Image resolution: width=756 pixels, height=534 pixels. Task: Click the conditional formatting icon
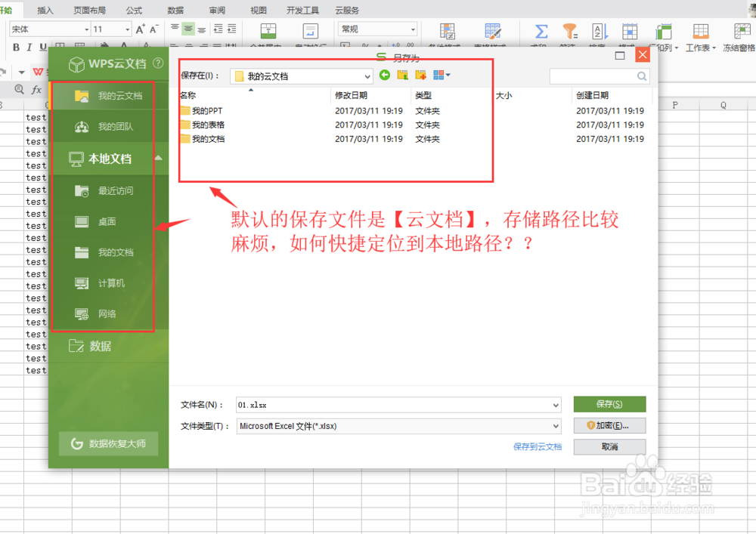[x=448, y=32]
